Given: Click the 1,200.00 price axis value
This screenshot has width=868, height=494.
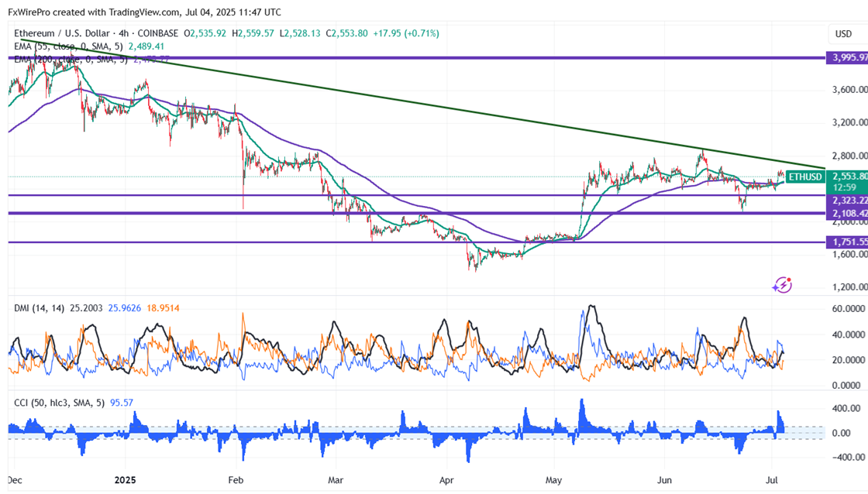Looking at the screenshot, I should pyautogui.click(x=849, y=286).
